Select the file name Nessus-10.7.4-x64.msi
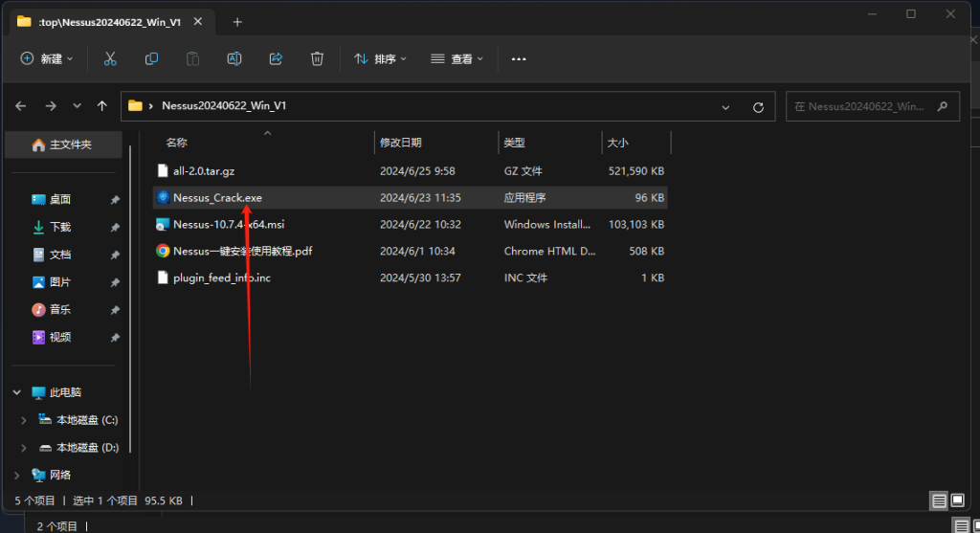This screenshot has height=533, width=980. coord(229,224)
